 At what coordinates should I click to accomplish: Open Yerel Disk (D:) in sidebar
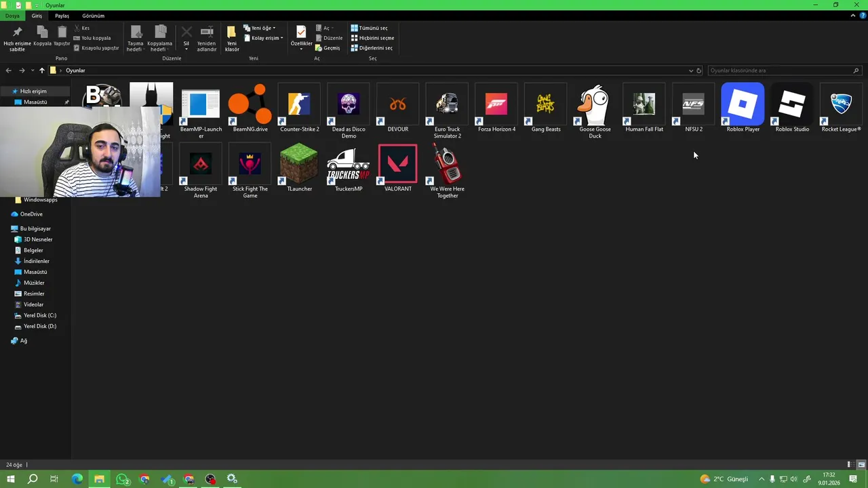(40, 326)
